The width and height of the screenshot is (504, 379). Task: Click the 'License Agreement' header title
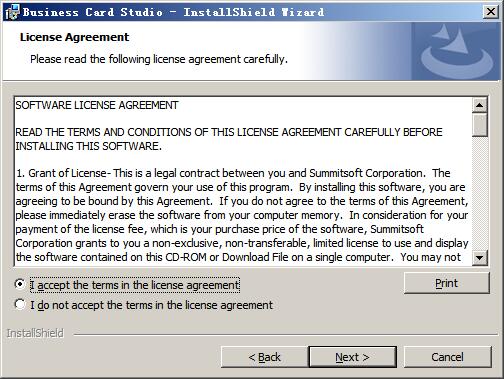(74, 37)
